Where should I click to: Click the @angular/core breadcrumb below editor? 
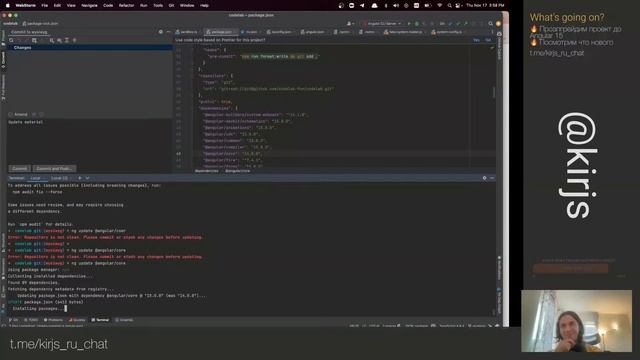coord(238,171)
